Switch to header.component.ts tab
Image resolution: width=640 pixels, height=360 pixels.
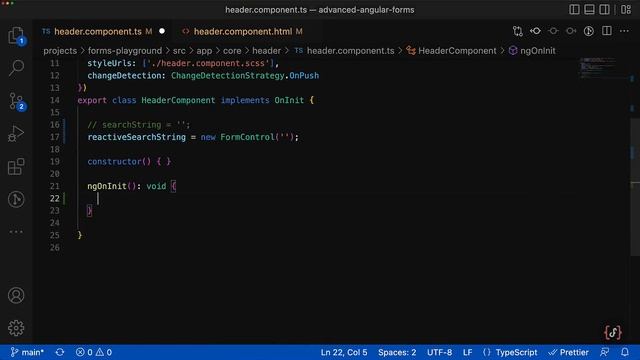[98, 31]
